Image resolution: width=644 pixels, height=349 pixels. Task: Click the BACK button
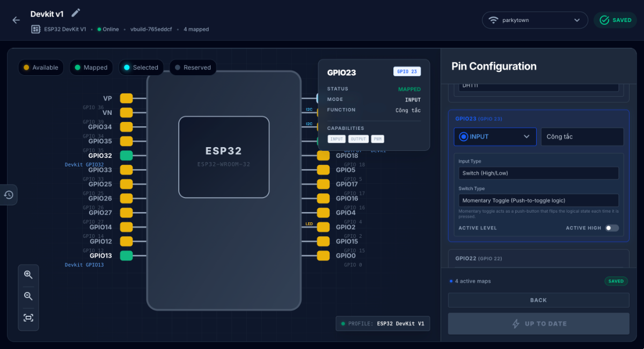(538, 300)
